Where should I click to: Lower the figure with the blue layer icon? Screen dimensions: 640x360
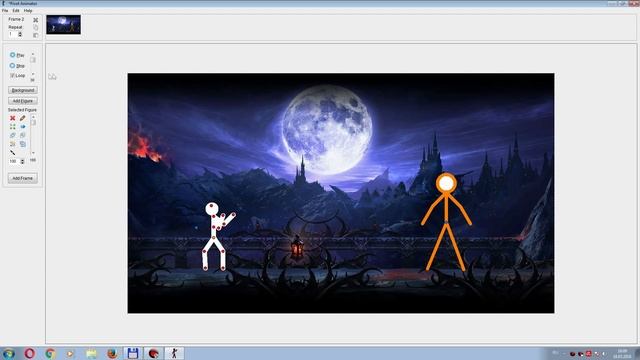22,144
